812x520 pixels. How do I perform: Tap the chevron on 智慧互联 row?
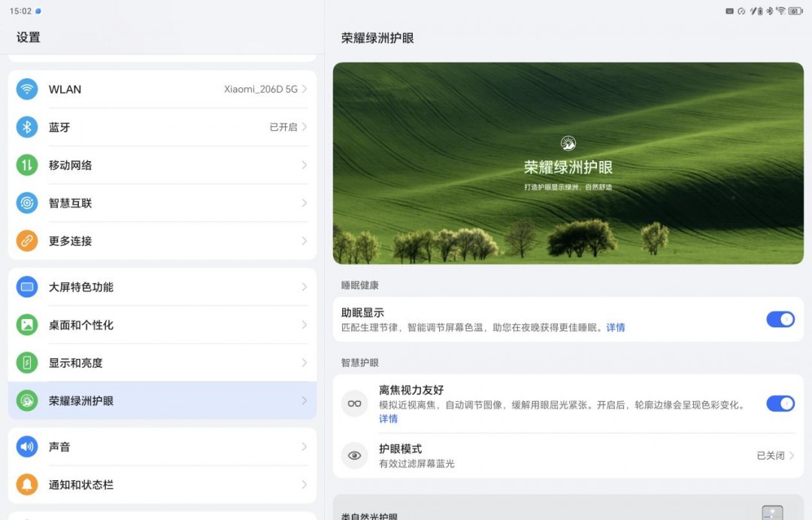(304, 202)
